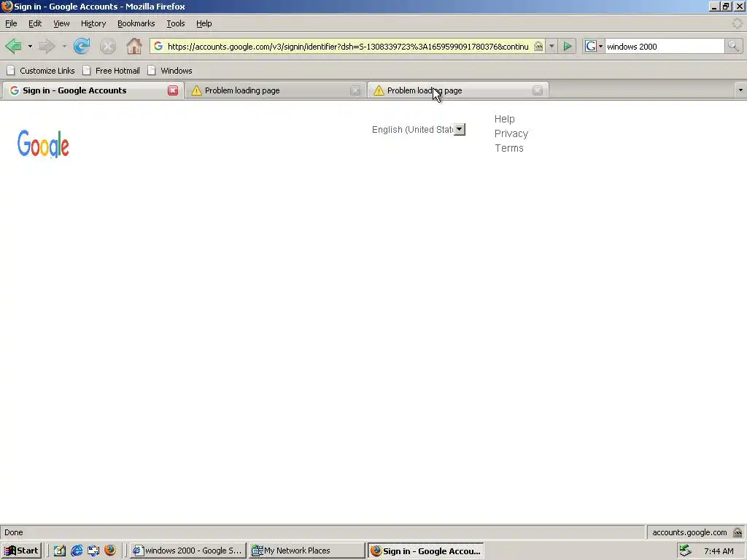Click the Terms link
The image size is (747, 560).
point(508,148)
